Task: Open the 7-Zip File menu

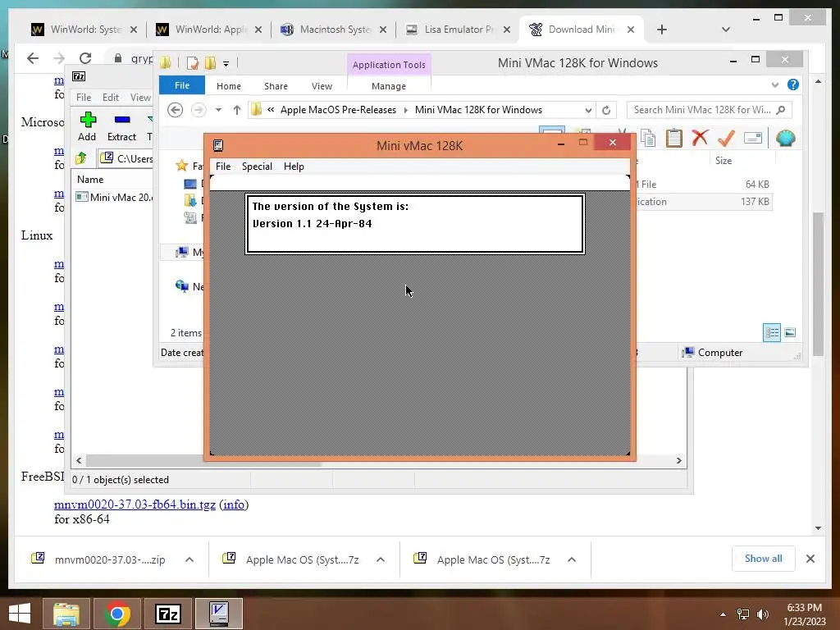Action: point(84,98)
